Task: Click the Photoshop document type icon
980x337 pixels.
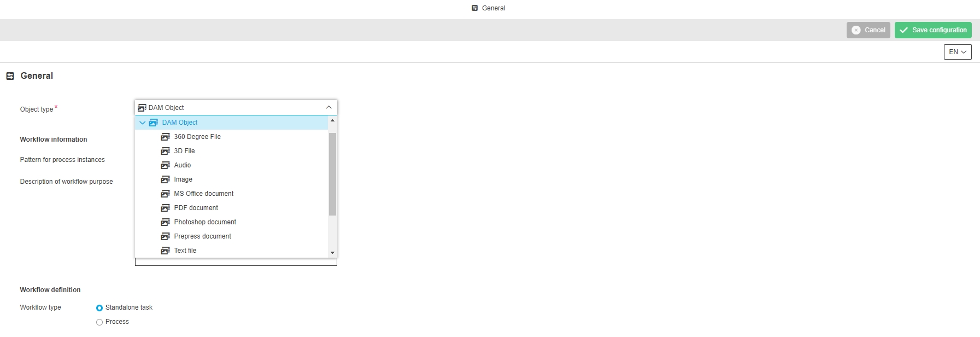Action: [x=165, y=222]
